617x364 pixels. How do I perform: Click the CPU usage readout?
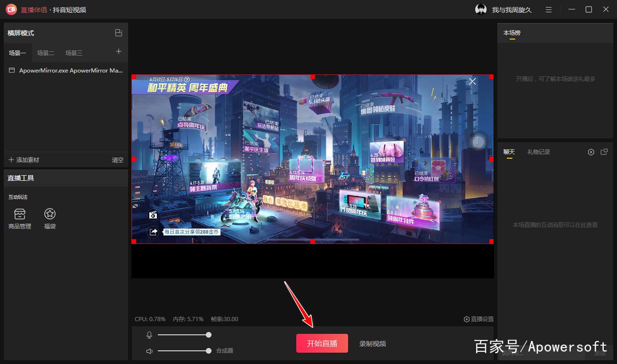pyautogui.click(x=150, y=319)
